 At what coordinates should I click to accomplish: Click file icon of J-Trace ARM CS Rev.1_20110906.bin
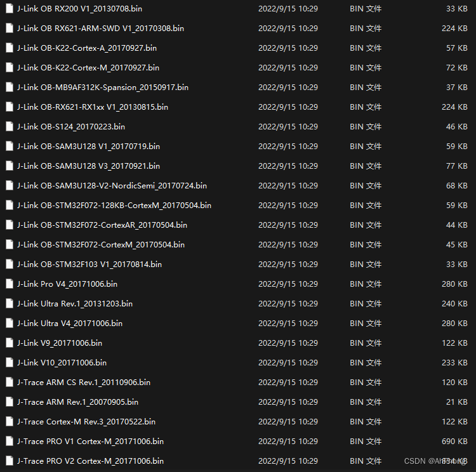[x=10, y=382]
